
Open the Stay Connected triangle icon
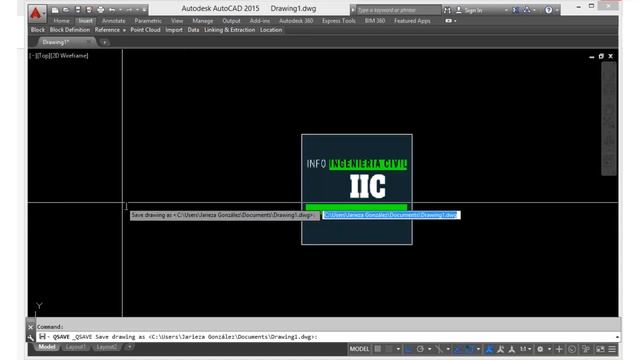point(527,10)
